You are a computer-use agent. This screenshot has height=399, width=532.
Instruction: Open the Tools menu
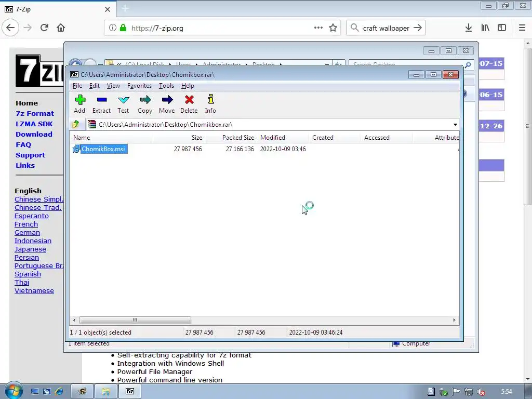pos(166,86)
